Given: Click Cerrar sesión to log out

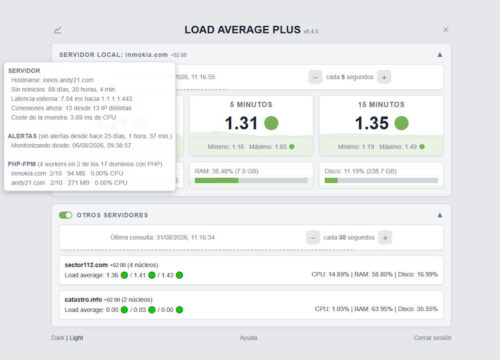Looking at the screenshot, I should [432, 338].
